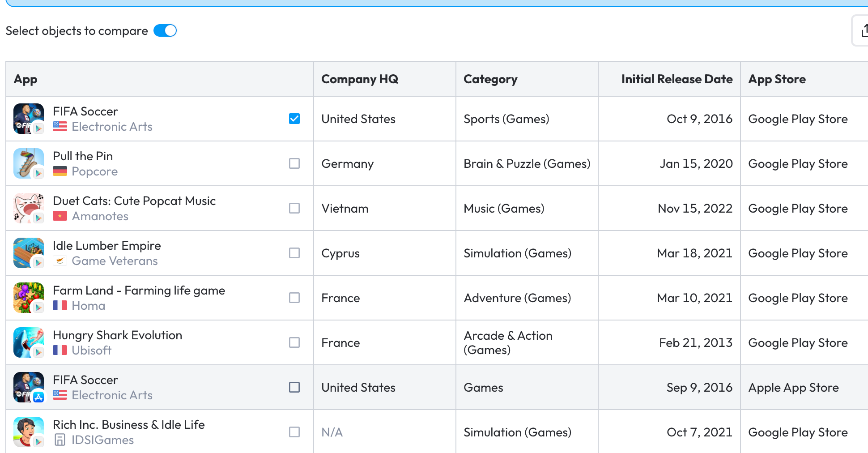Check the Duet Cats checkbox
The width and height of the screenshot is (868, 453).
pos(294,208)
